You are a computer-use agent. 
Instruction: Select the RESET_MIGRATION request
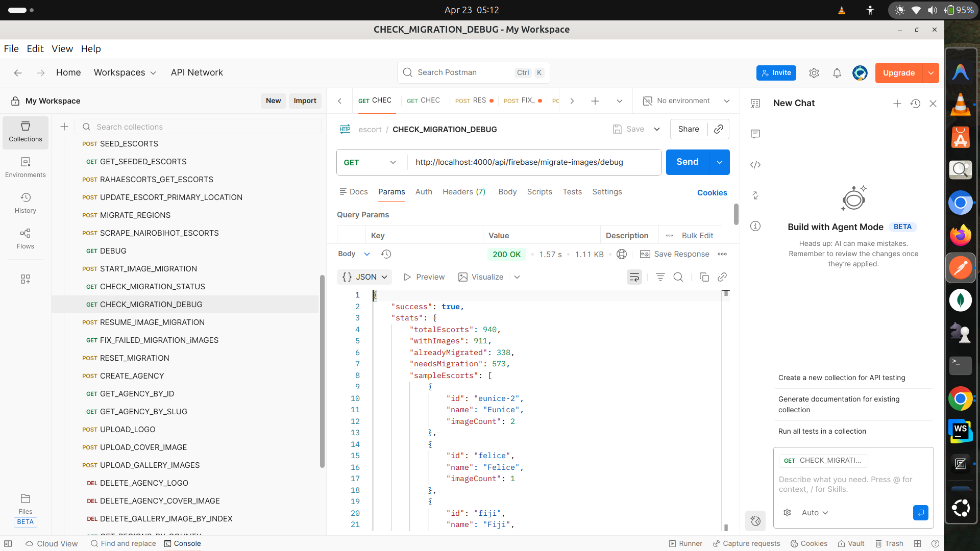pos(134,358)
